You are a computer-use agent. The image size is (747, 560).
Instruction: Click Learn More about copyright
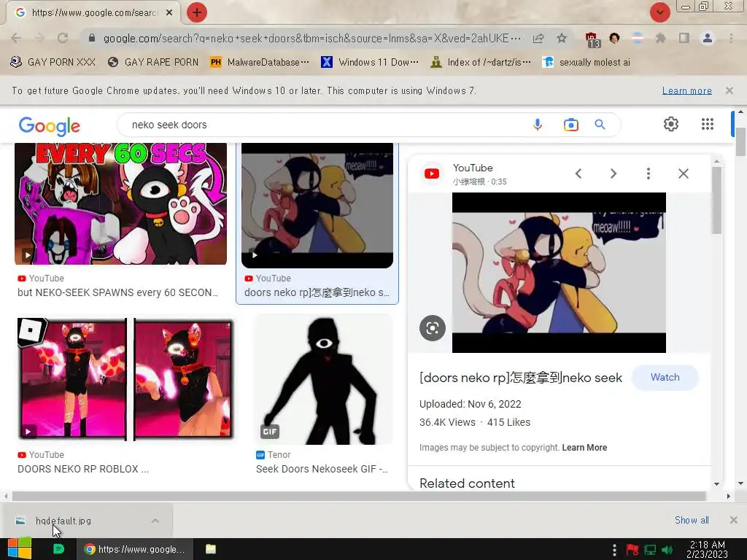(584, 448)
